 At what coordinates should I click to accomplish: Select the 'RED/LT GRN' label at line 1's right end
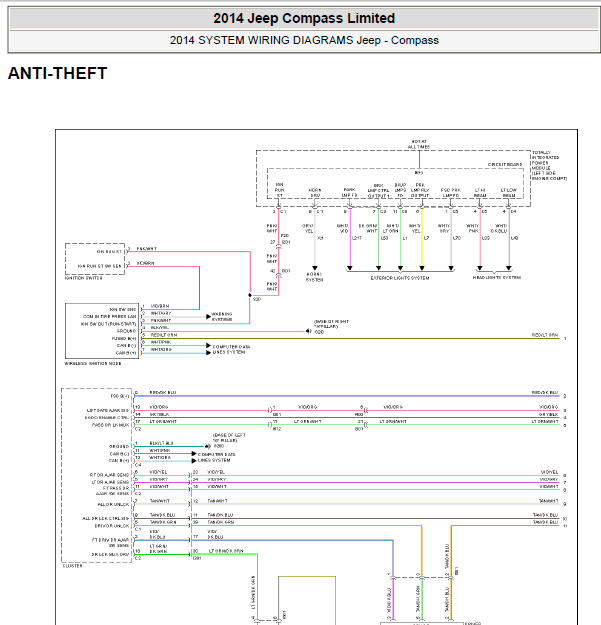click(x=545, y=335)
